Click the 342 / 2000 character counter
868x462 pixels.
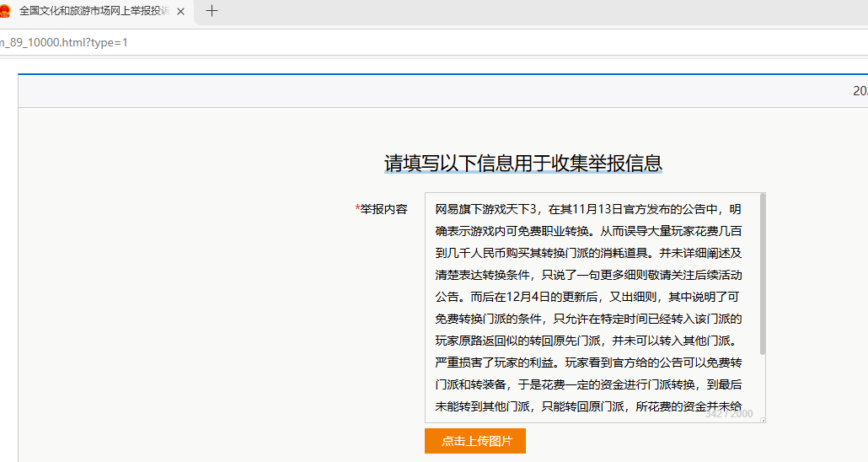(729, 413)
